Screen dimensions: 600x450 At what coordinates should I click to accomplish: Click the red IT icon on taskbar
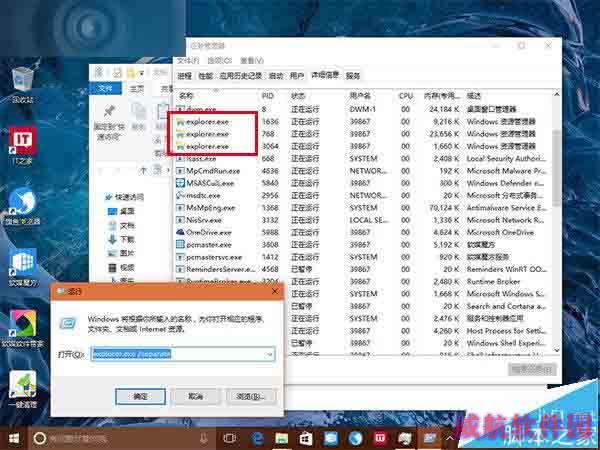pyautogui.click(x=380, y=438)
